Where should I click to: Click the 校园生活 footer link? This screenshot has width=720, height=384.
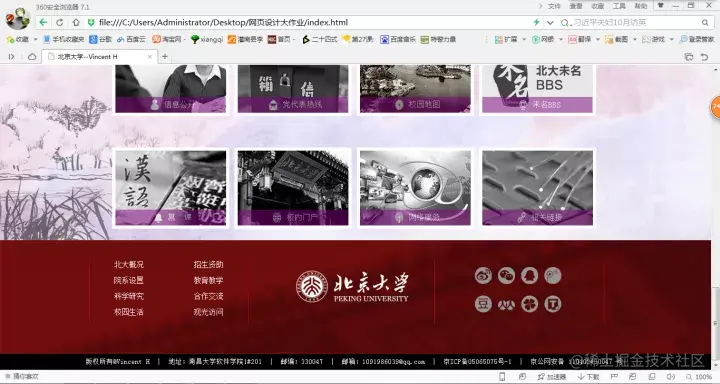[129, 312]
